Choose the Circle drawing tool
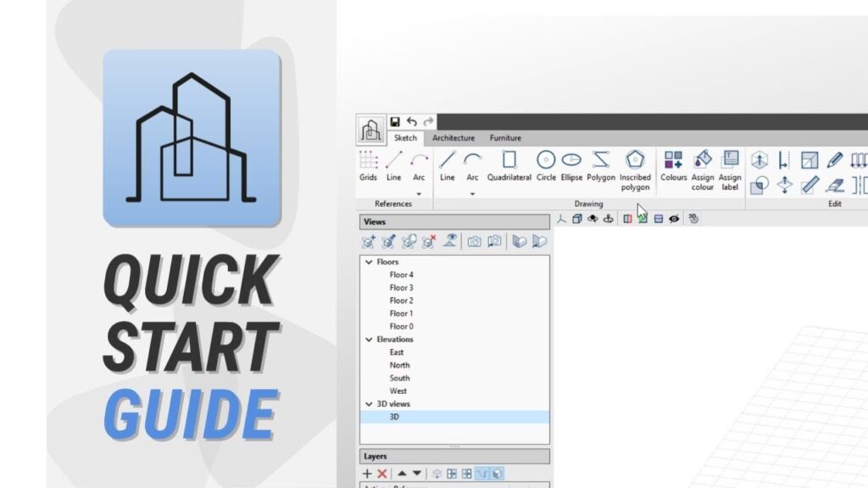The height and width of the screenshot is (488, 868). pos(546,164)
